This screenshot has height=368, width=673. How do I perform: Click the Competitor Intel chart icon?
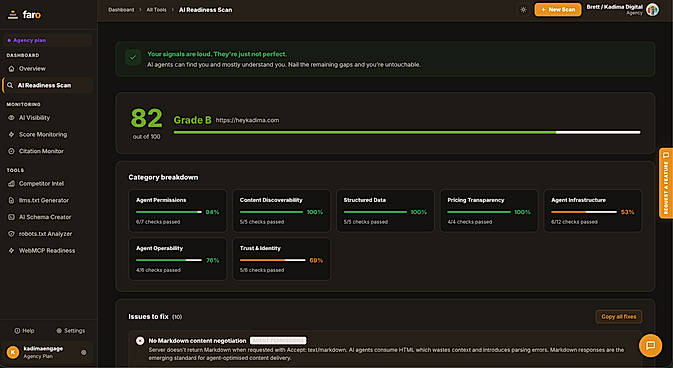[12, 184]
